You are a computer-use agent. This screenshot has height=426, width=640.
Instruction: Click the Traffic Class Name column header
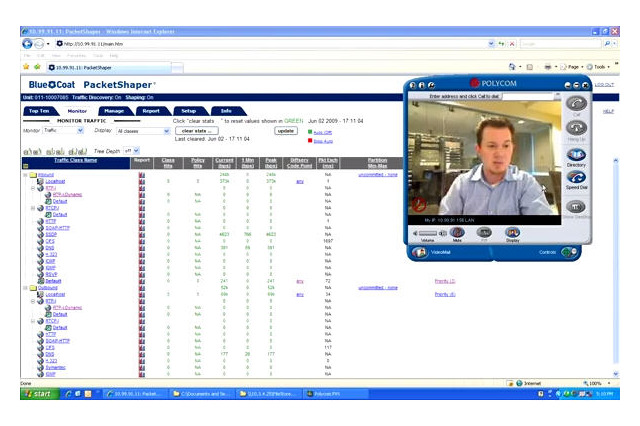click(76, 160)
